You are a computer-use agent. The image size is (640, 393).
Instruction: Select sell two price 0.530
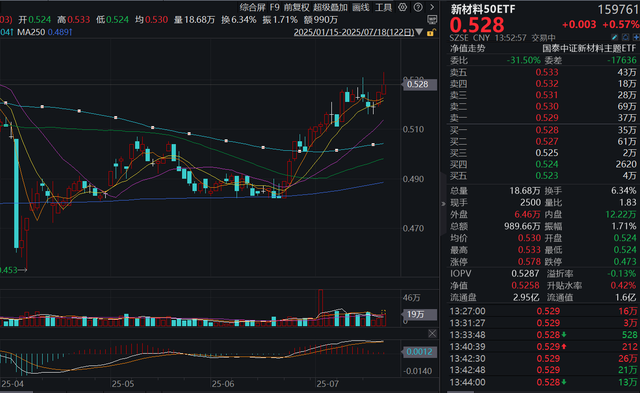click(x=547, y=107)
